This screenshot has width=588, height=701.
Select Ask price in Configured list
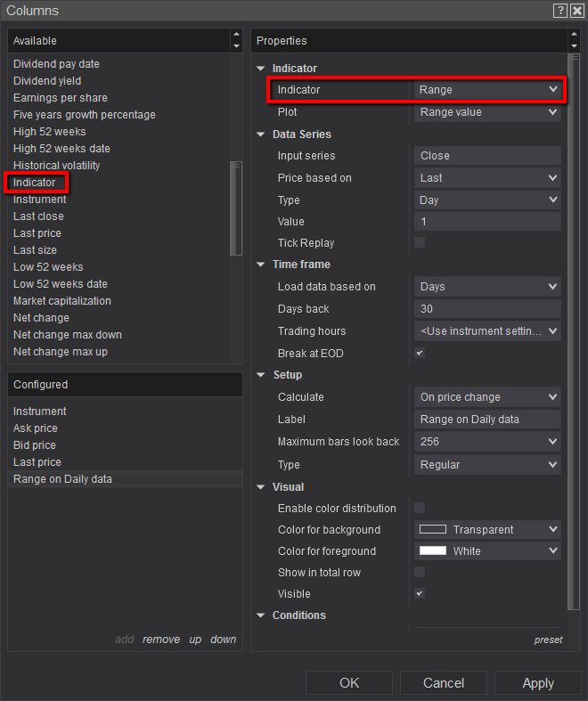pos(36,428)
